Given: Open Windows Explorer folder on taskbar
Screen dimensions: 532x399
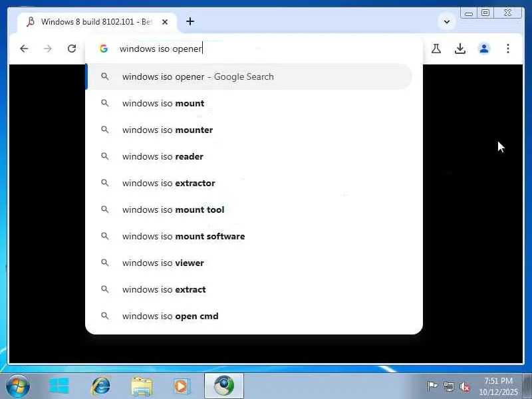Looking at the screenshot, I should click(142, 386).
